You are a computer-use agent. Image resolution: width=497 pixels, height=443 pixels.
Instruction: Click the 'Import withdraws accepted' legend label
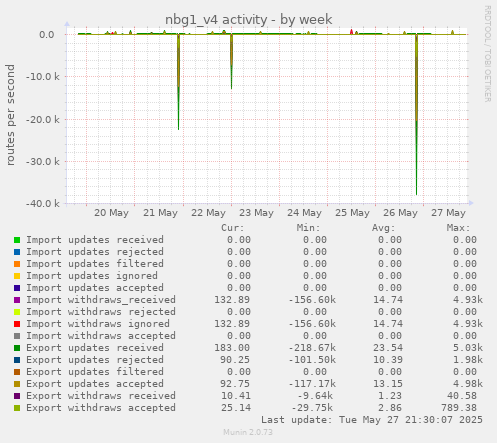[x=101, y=336]
